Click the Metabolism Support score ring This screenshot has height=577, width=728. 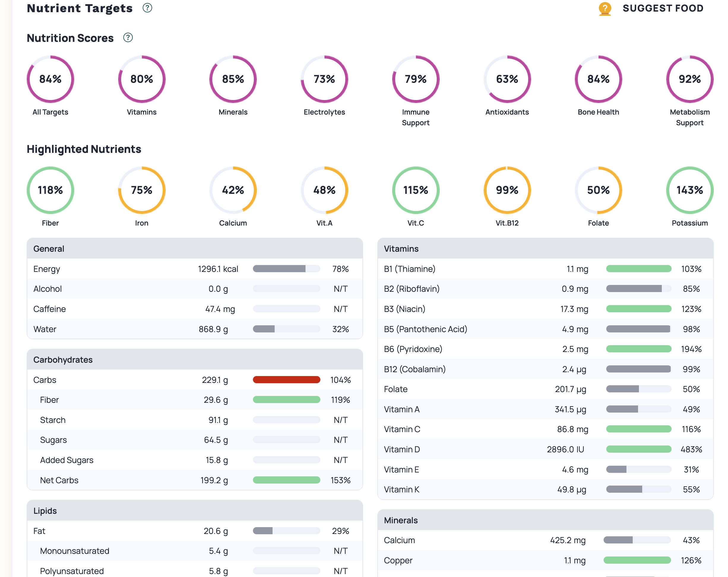[x=689, y=79]
